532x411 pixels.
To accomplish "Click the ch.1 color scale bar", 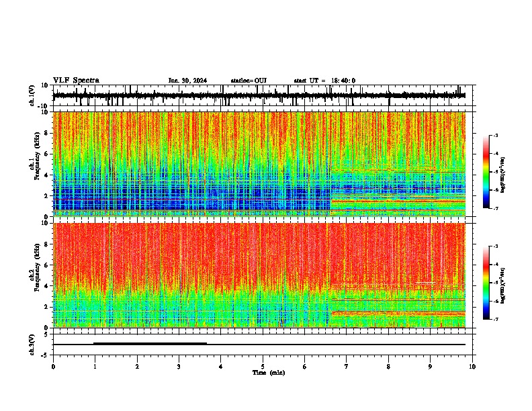I will tap(486, 172).
